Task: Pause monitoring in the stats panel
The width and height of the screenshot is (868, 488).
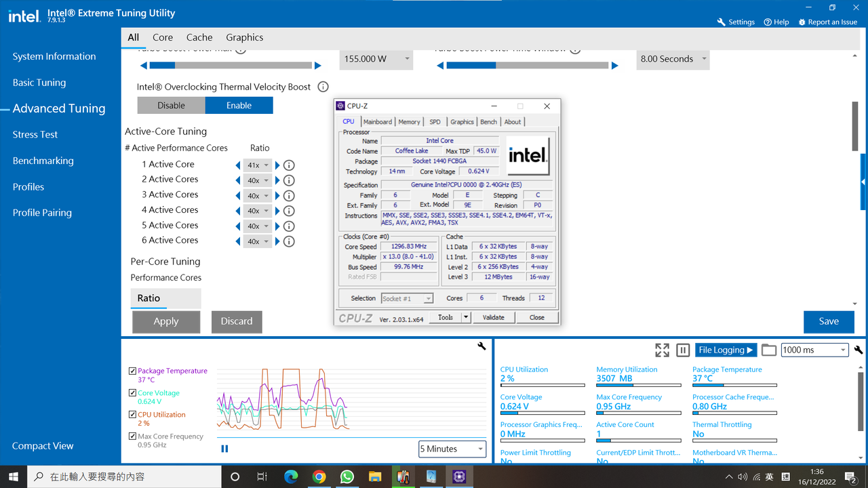Action: (x=683, y=350)
